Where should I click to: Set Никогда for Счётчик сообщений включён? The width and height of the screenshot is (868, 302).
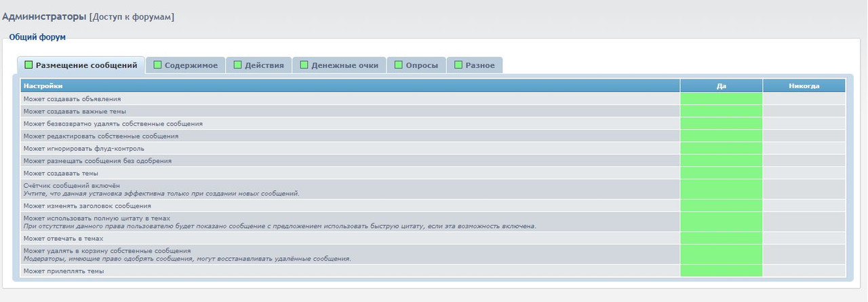(x=804, y=189)
